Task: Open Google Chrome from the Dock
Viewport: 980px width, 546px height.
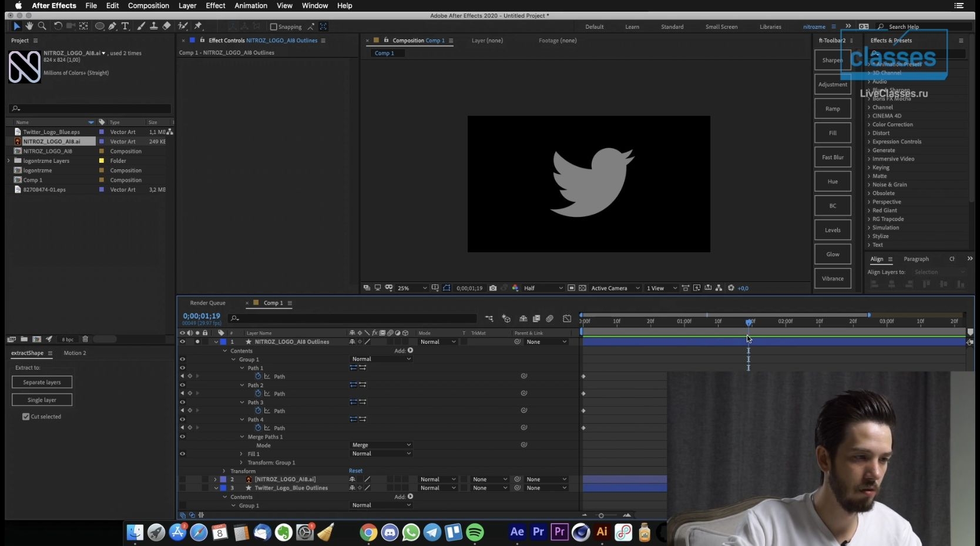Action: 368,532
